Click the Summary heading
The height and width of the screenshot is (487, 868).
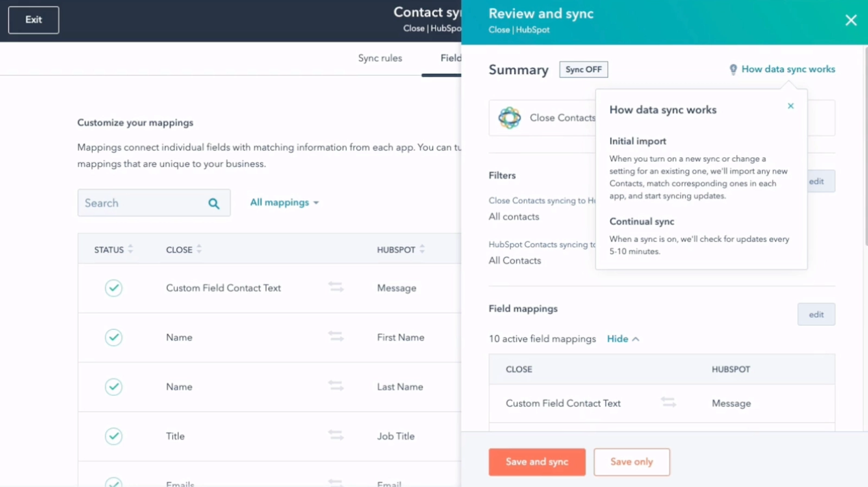tap(518, 70)
